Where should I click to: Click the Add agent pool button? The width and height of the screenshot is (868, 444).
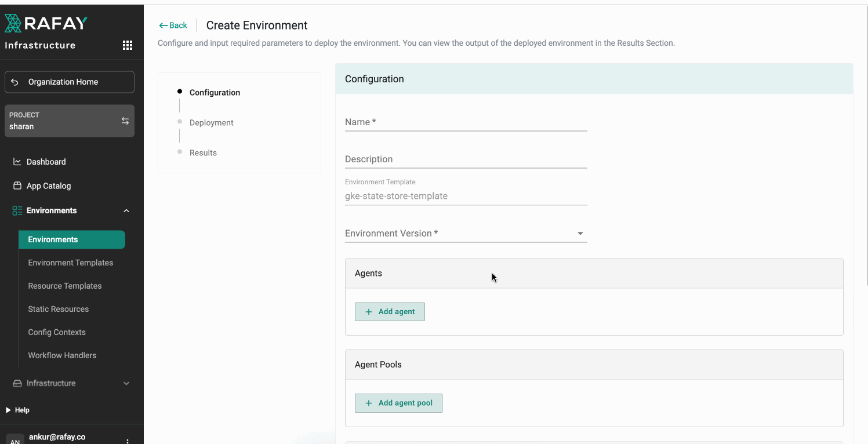[398, 403]
